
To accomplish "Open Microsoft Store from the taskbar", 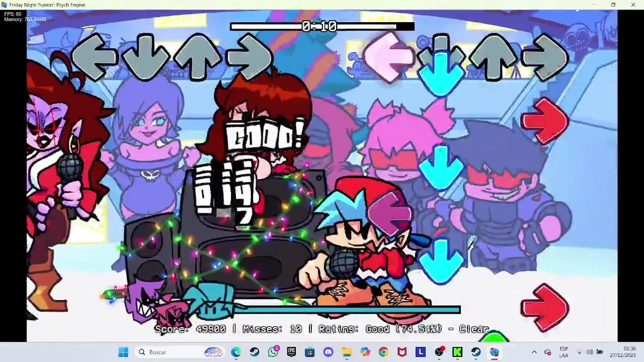I will click(x=310, y=352).
